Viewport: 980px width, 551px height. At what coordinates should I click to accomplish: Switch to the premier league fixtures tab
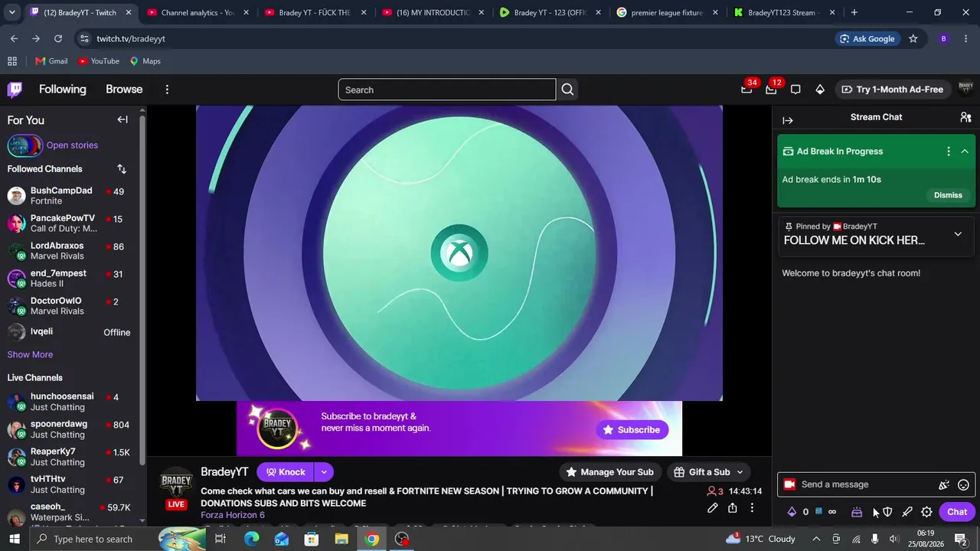[x=667, y=12]
